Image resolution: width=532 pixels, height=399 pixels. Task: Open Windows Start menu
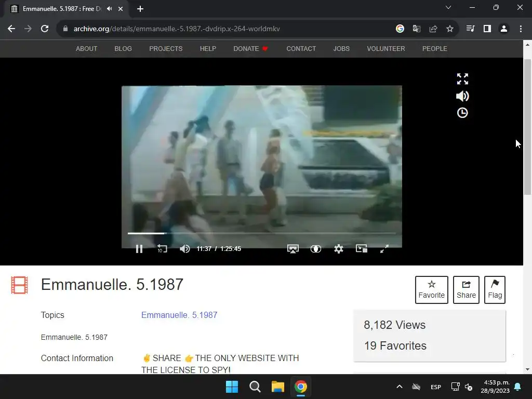point(232,387)
